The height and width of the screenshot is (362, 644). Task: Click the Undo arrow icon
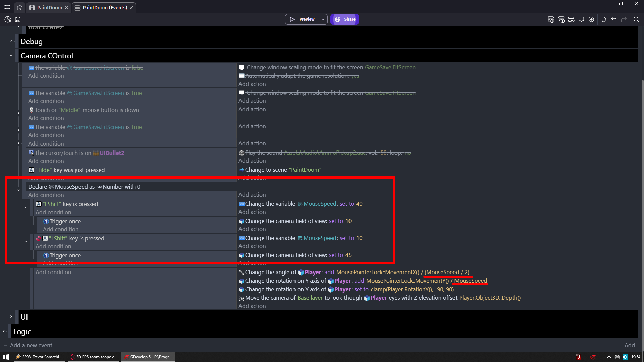[614, 19]
